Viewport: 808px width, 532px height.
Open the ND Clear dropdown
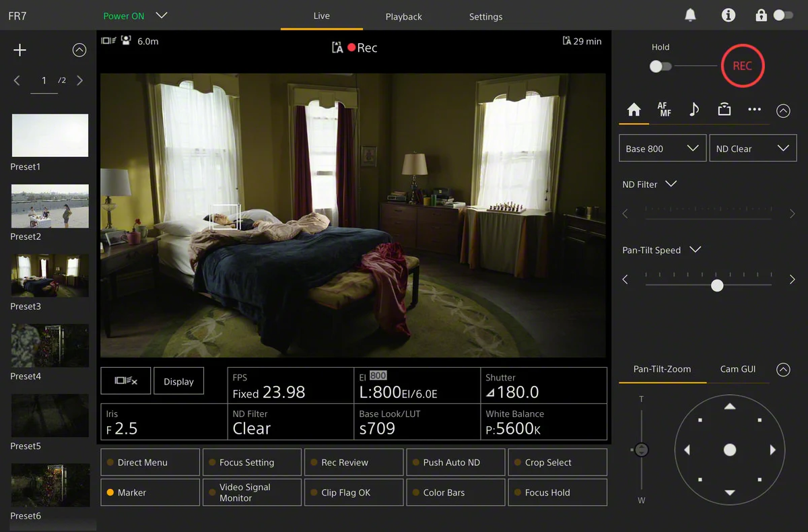(x=752, y=148)
